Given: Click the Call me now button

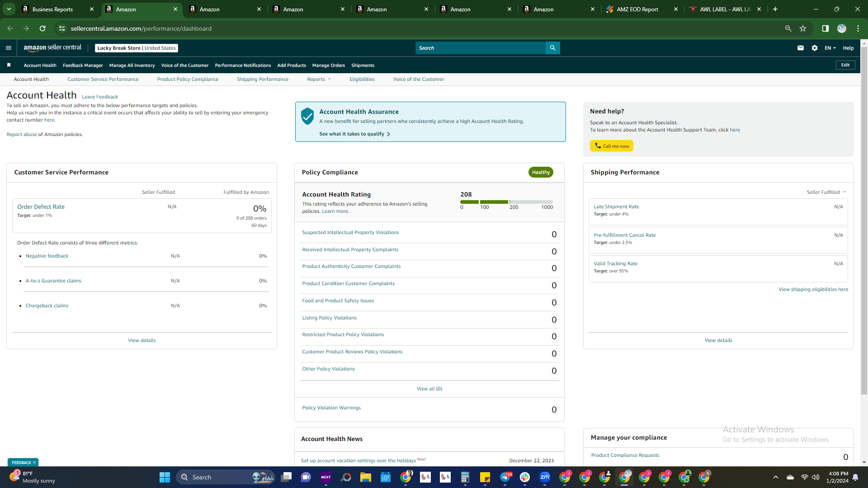Looking at the screenshot, I should click(x=611, y=145).
